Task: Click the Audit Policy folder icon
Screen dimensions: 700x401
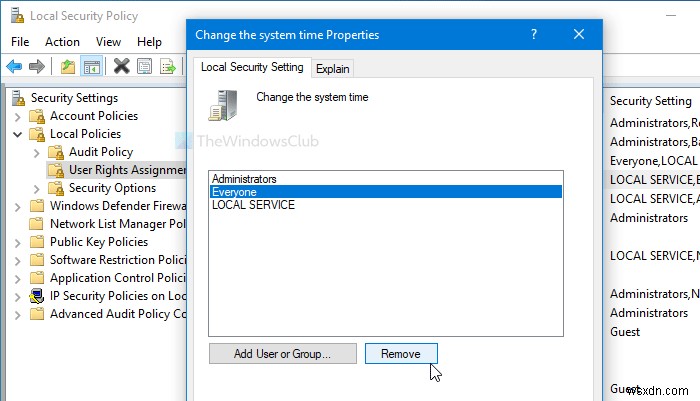Action: tap(56, 152)
